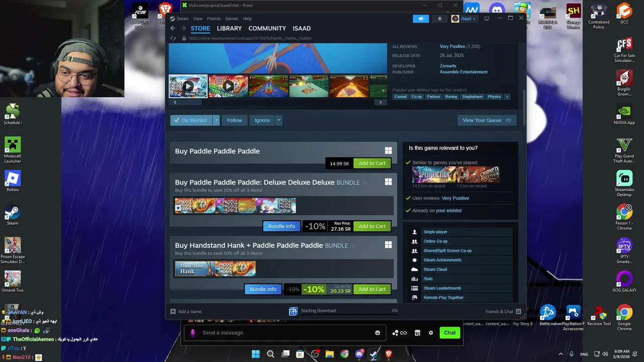The width and height of the screenshot is (644, 362).
Task: Switch to the COMMUNITY tab
Action: coord(267,28)
